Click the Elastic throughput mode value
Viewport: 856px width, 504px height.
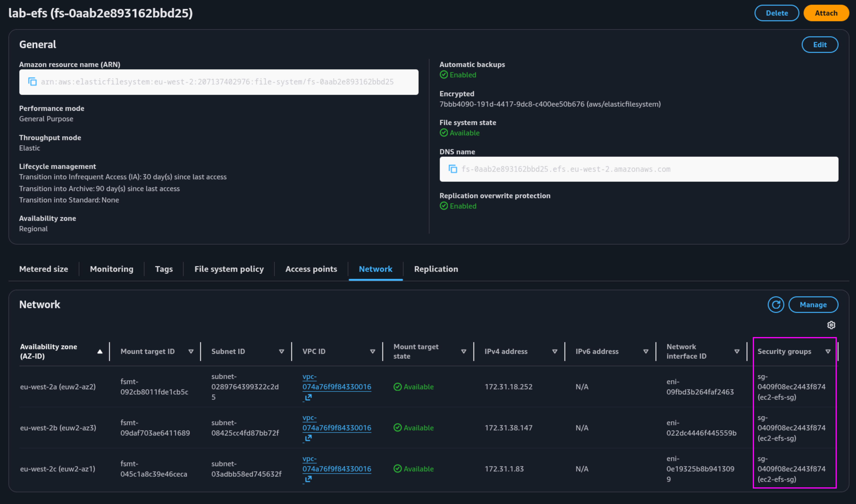point(29,148)
